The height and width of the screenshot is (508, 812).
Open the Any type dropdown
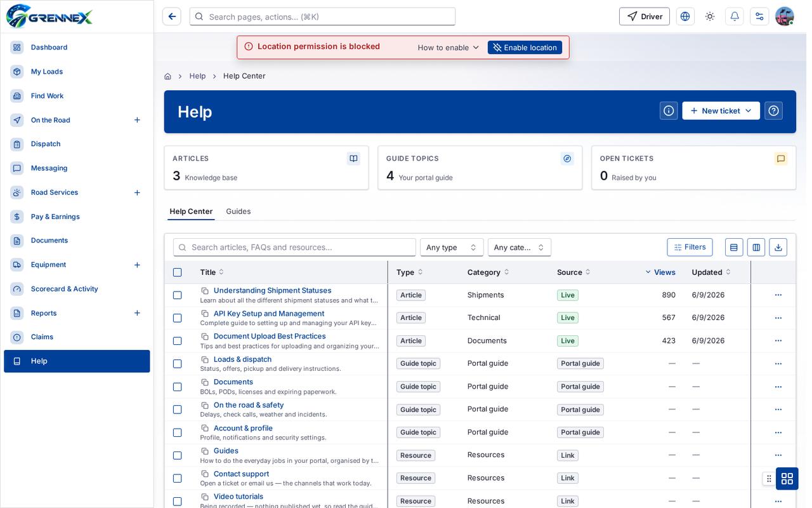(x=452, y=247)
